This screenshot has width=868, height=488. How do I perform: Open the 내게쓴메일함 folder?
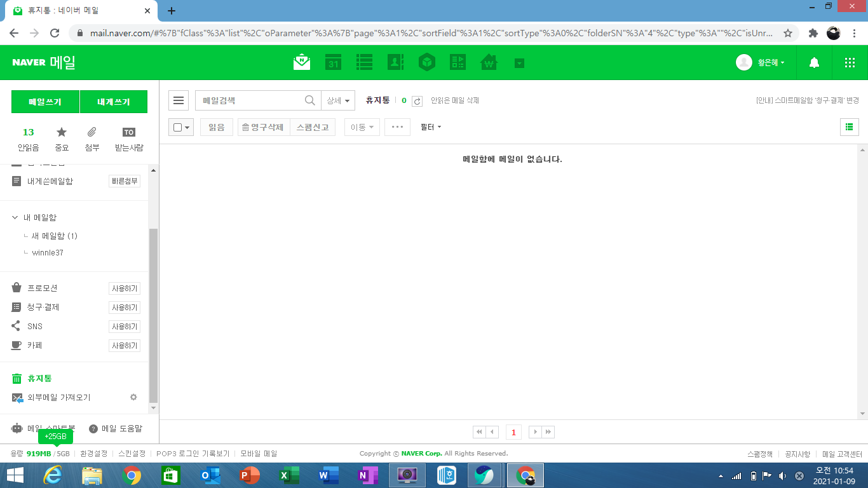click(50, 181)
